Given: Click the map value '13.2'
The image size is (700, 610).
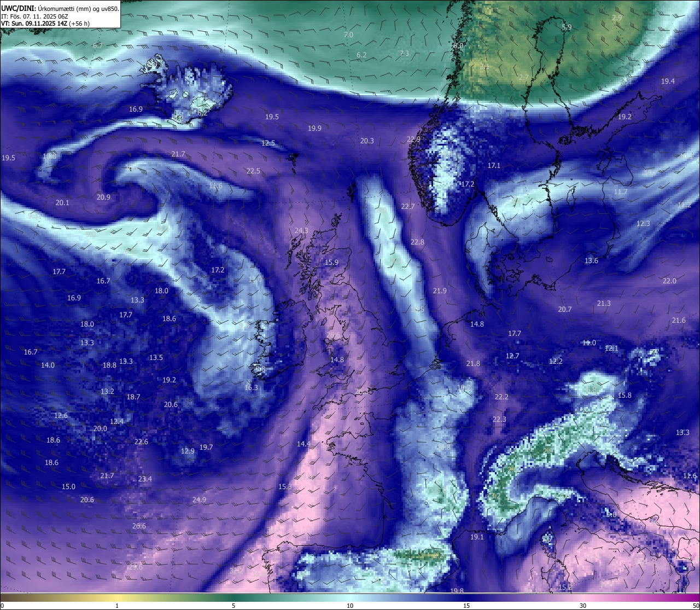Looking at the screenshot, I should tap(107, 391).
